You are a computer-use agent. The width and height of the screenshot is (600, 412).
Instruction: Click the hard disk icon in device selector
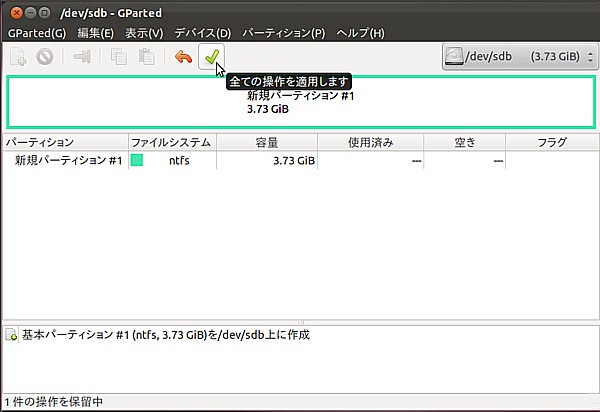(454, 57)
